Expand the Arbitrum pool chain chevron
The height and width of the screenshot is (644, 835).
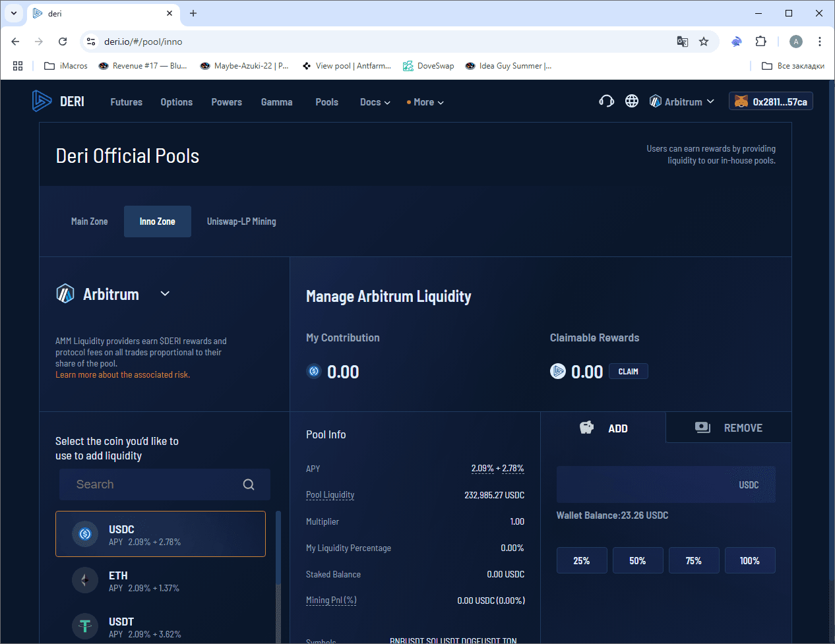[x=165, y=293]
